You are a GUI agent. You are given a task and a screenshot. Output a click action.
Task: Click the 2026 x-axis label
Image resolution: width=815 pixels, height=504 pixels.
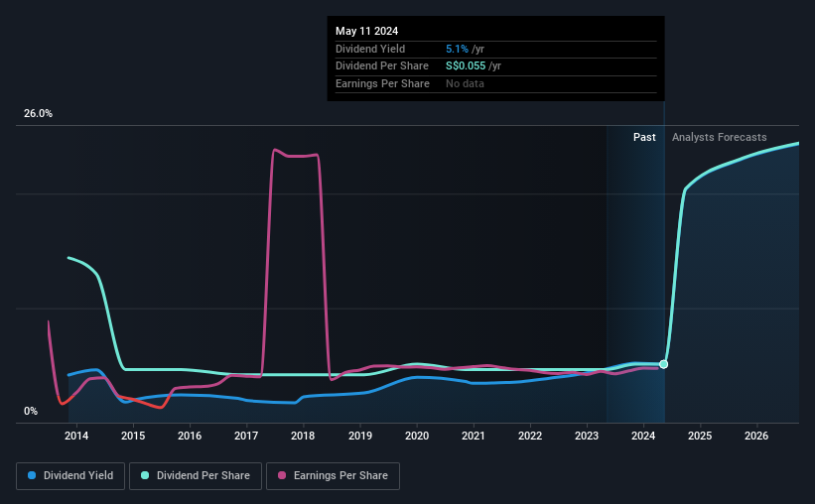[x=756, y=436]
